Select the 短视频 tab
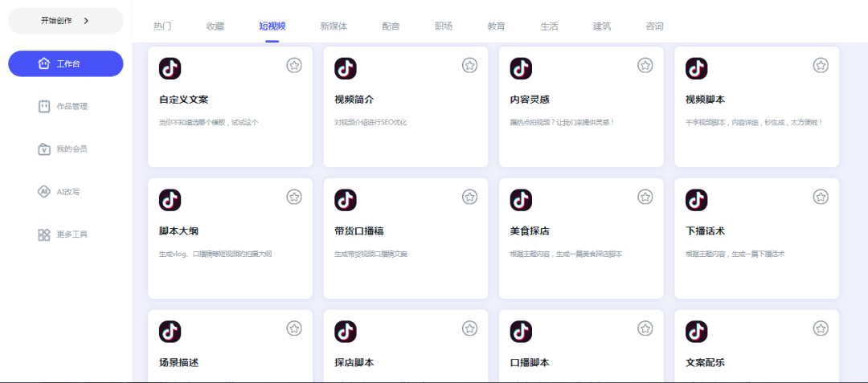Image resolution: width=868 pixels, height=383 pixels. [x=272, y=26]
